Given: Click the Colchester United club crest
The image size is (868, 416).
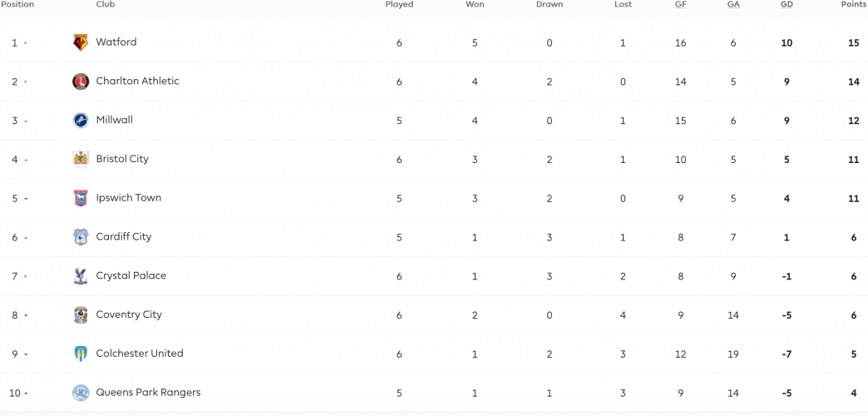Looking at the screenshot, I should (x=81, y=354).
